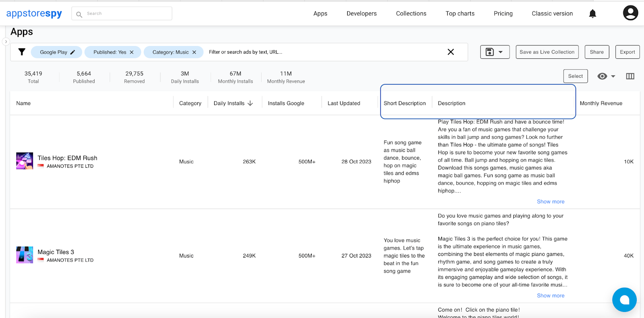Image resolution: width=644 pixels, height=318 pixels.
Task: Clear all filters with the X
Action: tap(451, 52)
